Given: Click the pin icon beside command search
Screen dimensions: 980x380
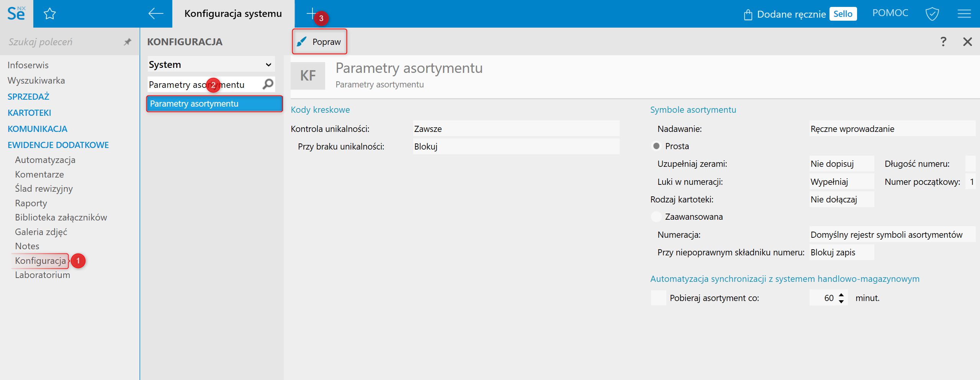Looking at the screenshot, I should coord(128,42).
